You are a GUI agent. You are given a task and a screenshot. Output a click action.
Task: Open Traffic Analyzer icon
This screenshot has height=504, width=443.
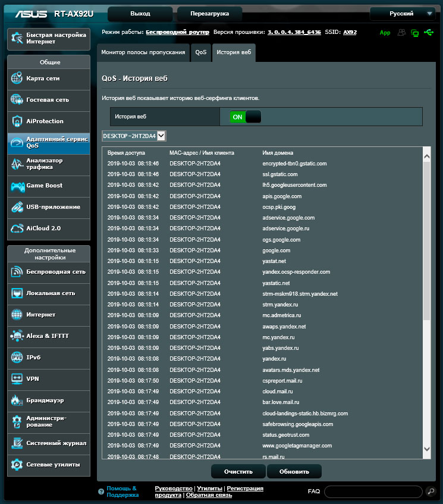pos(17,164)
